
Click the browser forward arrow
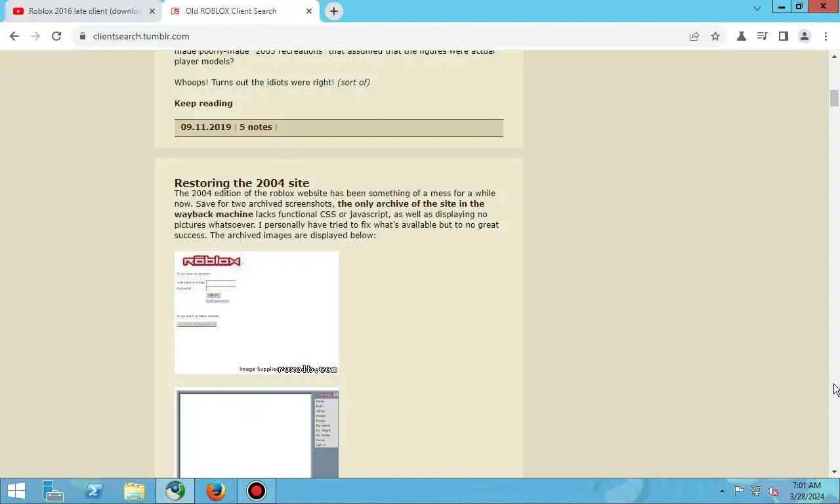tap(35, 36)
